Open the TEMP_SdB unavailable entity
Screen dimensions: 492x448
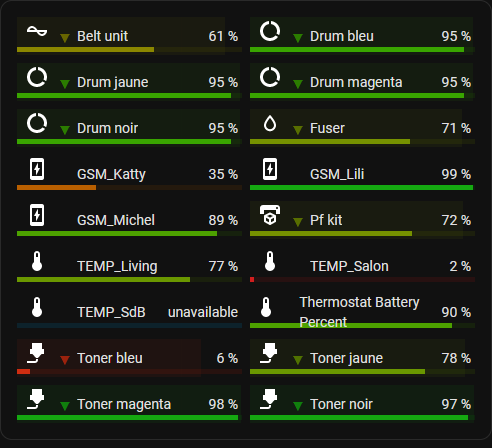coord(129,311)
